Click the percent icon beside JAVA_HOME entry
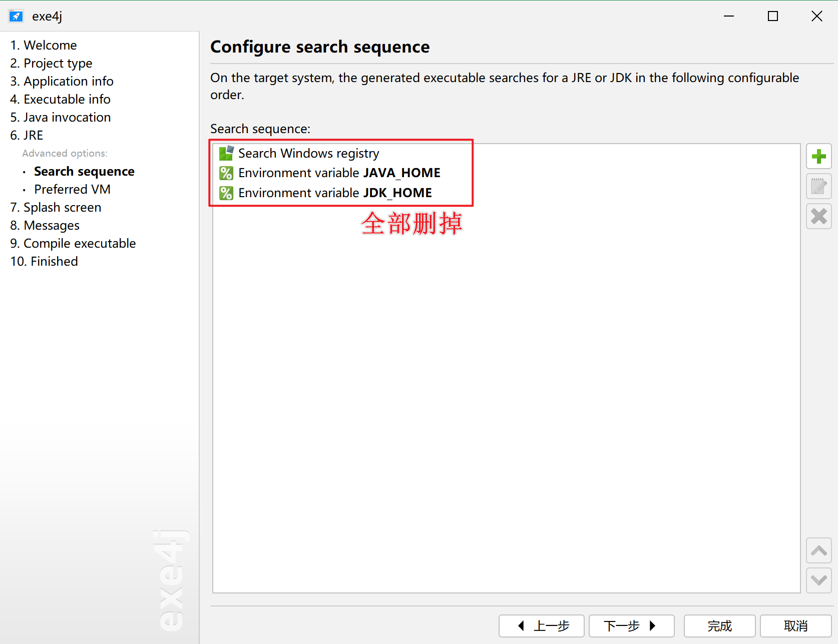The width and height of the screenshot is (838, 644). tap(226, 173)
